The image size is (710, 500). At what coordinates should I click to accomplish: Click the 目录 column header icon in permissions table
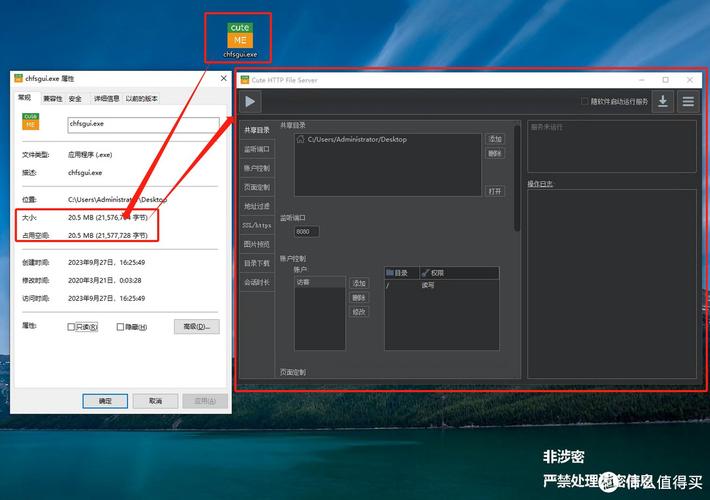(x=389, y=273)
